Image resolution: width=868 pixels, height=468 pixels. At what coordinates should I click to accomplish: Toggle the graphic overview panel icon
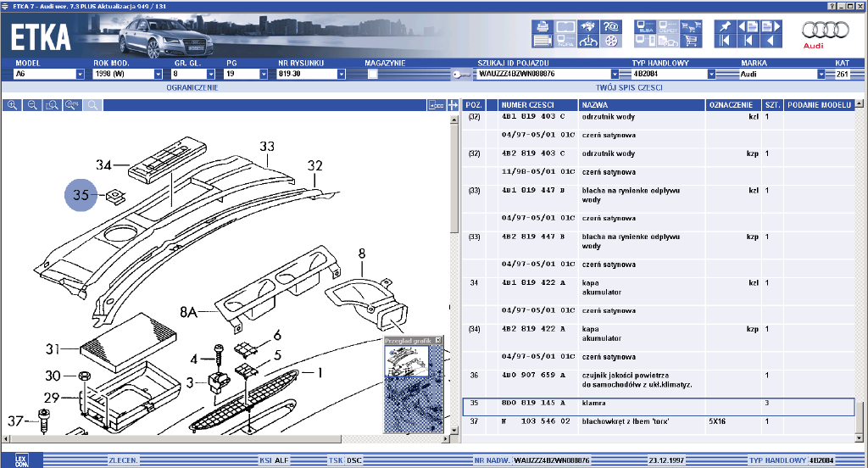(437, 105)
